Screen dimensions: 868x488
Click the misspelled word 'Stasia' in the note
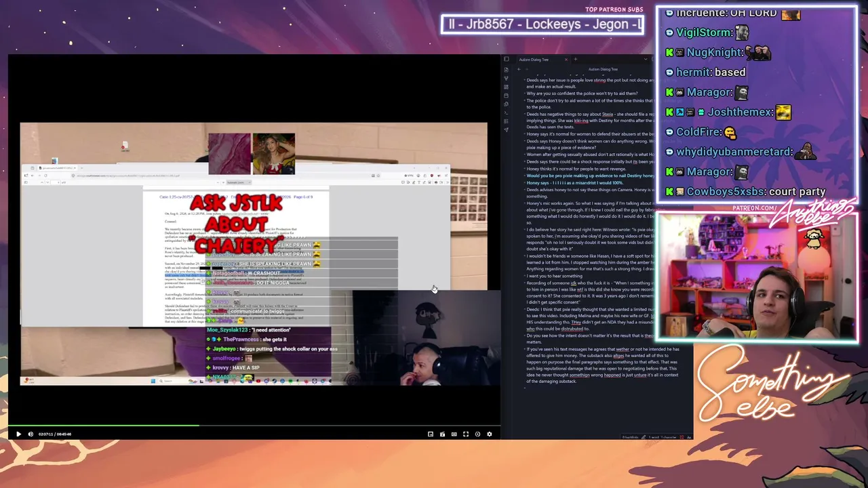tap(608, 114)
